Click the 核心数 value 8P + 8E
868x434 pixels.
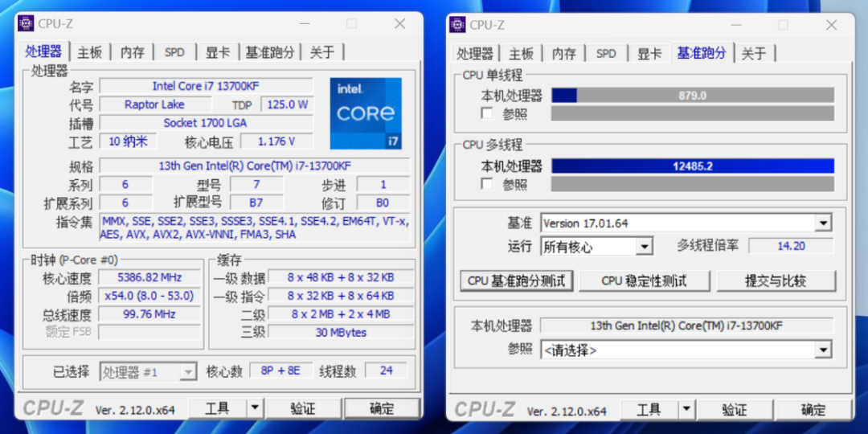pyautogui.click(x=280, y=371)
